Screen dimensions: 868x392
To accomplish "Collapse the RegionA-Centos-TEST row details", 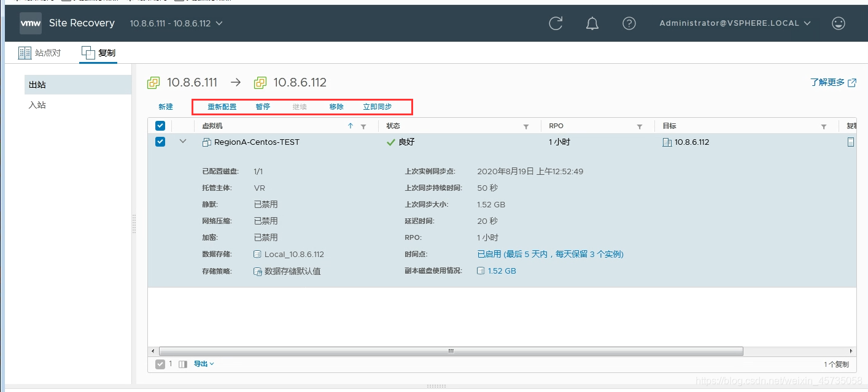I will [x=182, y=142].
